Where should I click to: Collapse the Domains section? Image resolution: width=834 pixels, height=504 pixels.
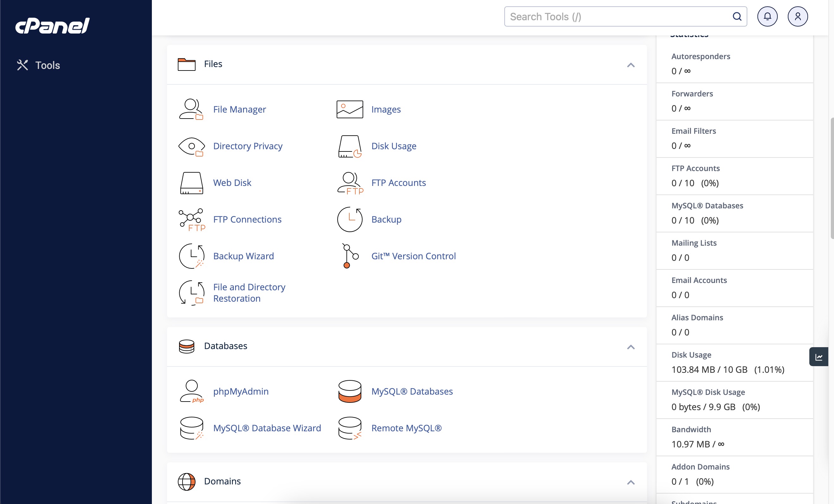click(x=631, y=483)
